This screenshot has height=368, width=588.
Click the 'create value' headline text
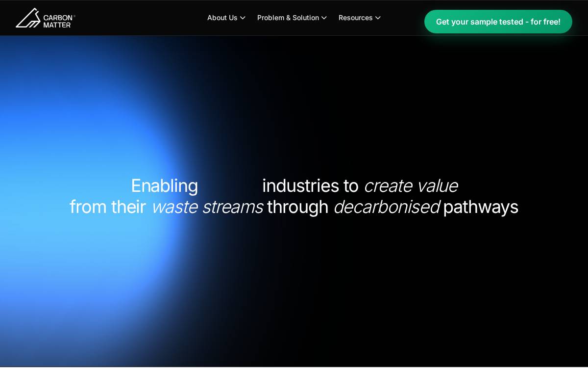(x=411, y=185)
